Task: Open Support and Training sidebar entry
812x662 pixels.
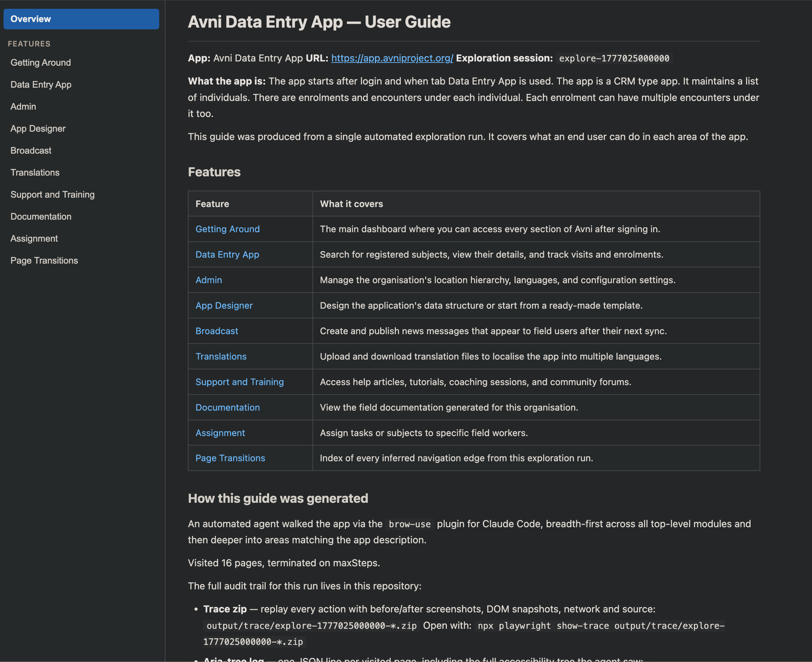Action: [x=52, y=195]
